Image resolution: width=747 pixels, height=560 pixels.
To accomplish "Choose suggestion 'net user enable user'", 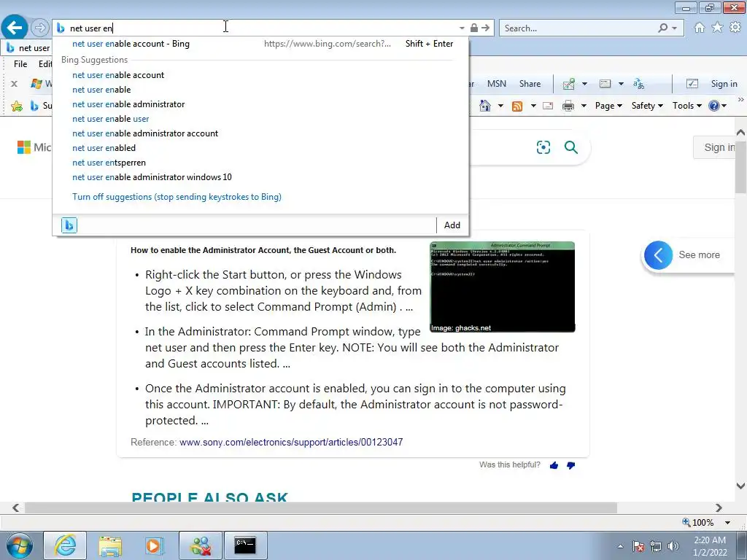I will (x=111, y=119).
